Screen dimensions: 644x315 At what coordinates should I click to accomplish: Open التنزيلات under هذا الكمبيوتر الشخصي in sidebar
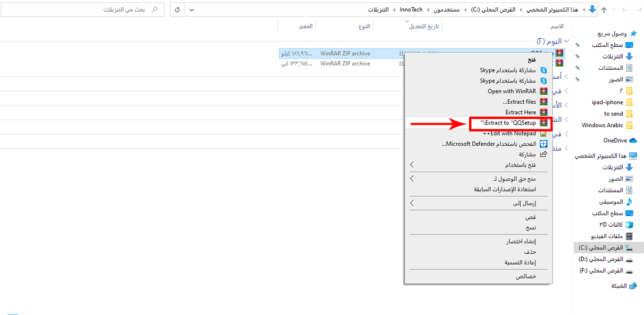click(612, 167)
